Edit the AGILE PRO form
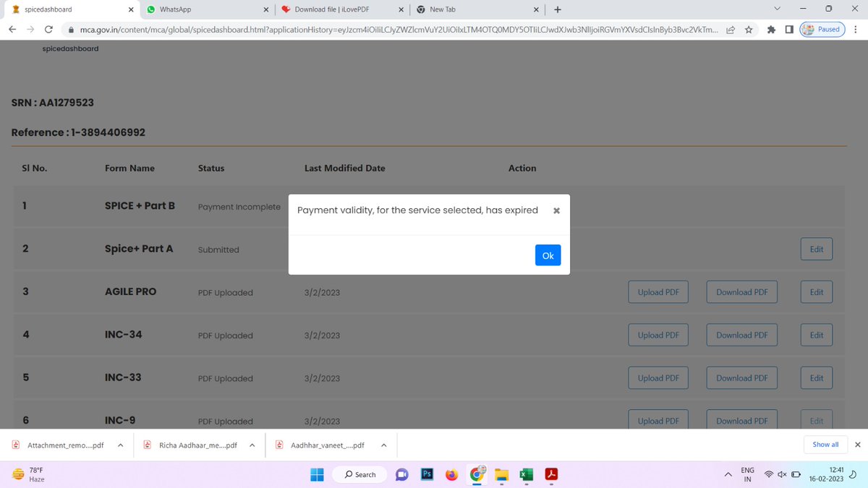Screen dimensions: 868x488 817,292
